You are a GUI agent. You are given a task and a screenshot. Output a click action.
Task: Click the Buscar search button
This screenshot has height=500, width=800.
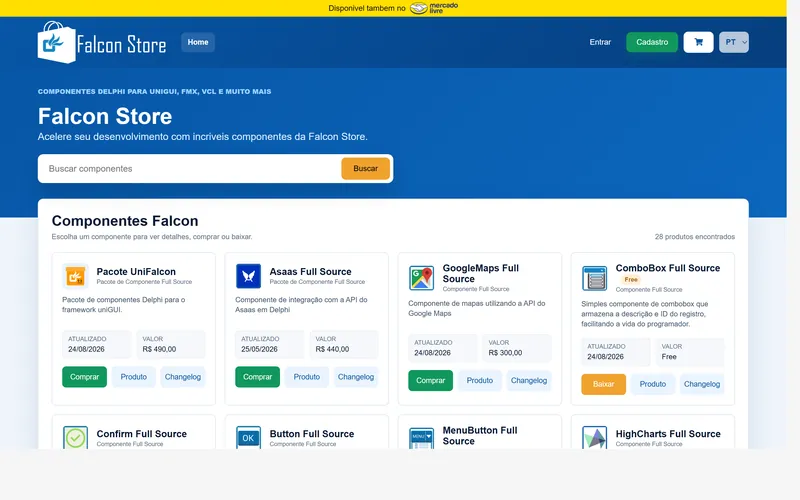[366, 168]
